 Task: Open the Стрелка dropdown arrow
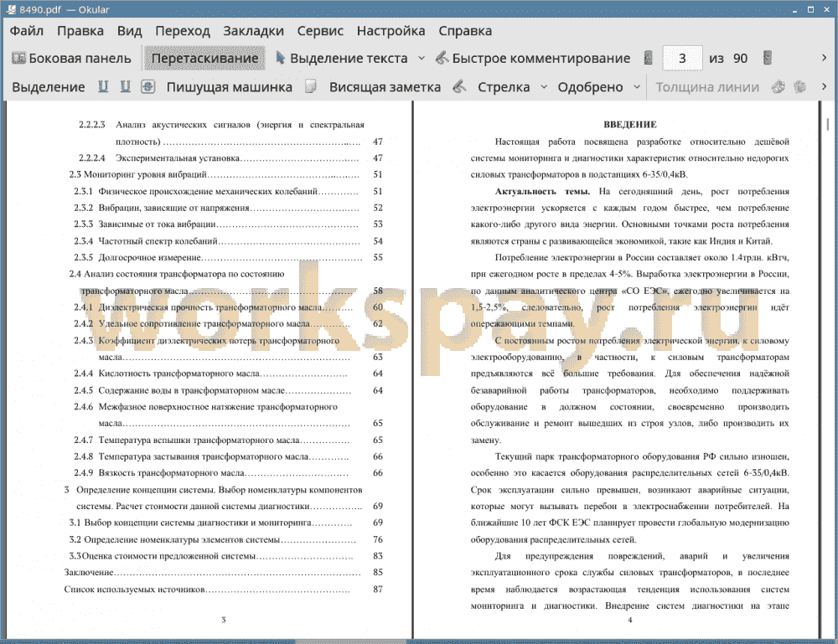tap(544, 87)
